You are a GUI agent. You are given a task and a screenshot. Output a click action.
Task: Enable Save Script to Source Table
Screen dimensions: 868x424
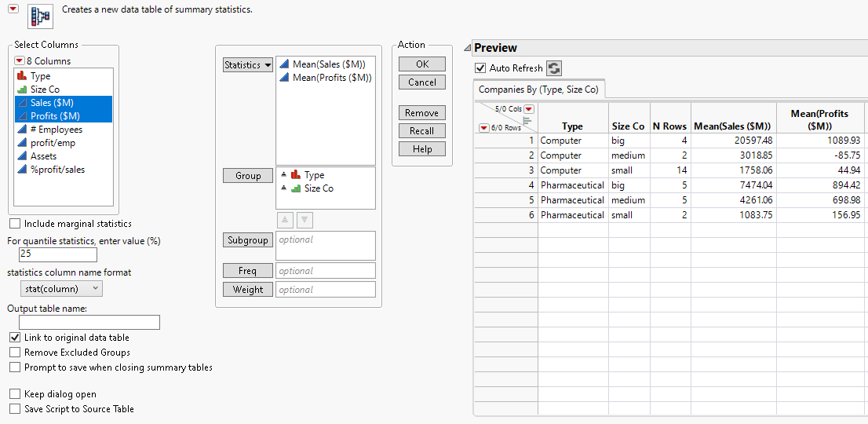point(15,409)
